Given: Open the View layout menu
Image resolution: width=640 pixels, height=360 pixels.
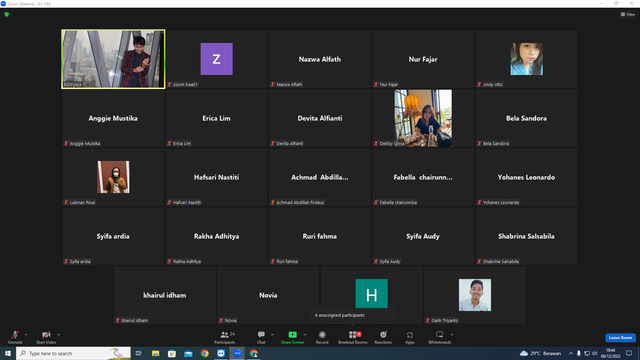Looking at the screenshot, I should point(628,14).
